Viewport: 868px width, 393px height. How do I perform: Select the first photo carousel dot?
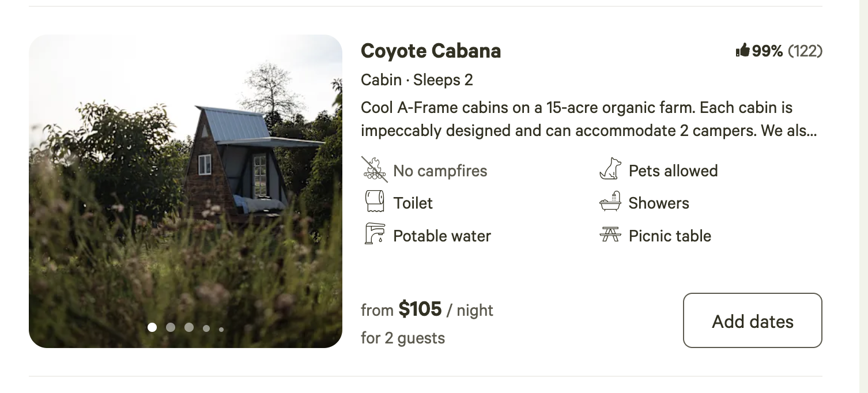(x=152, y=327)
